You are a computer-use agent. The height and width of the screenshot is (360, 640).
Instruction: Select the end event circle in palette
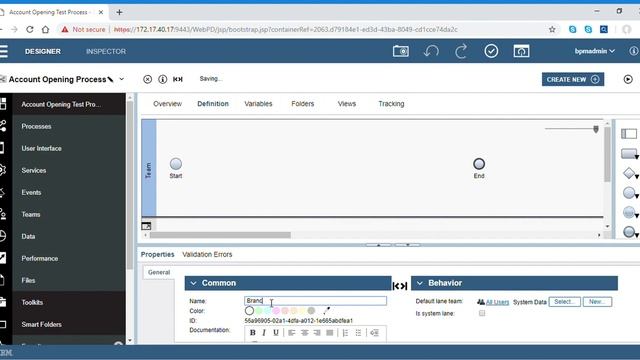tap(629, 232)
